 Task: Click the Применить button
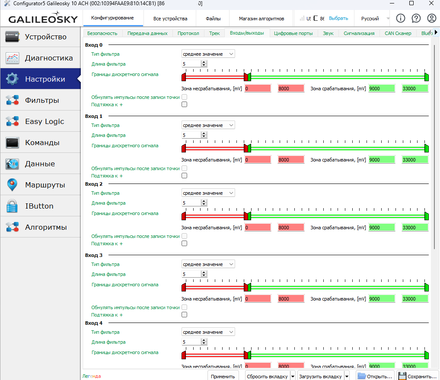223,376
